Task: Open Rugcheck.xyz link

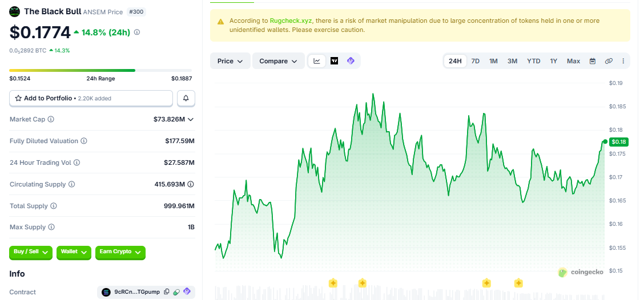Action: (x=291, y=21)
